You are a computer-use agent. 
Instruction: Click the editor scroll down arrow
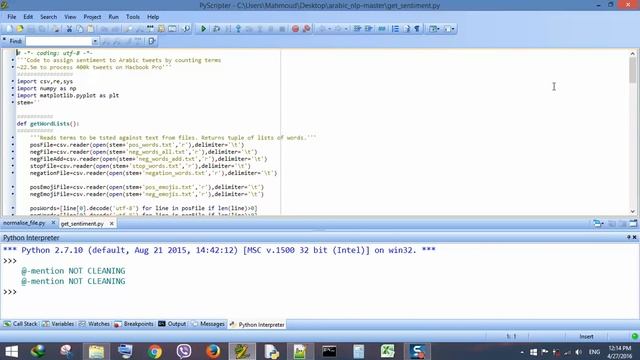pos(633,211)
